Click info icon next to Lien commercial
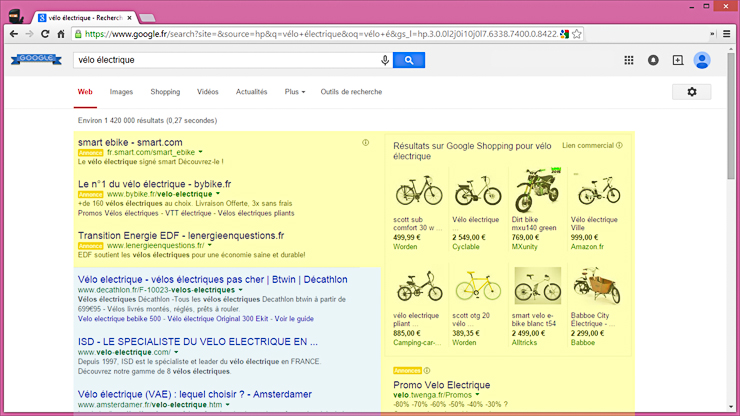Viewport: 740px width, 416px height. click(619, 145)
